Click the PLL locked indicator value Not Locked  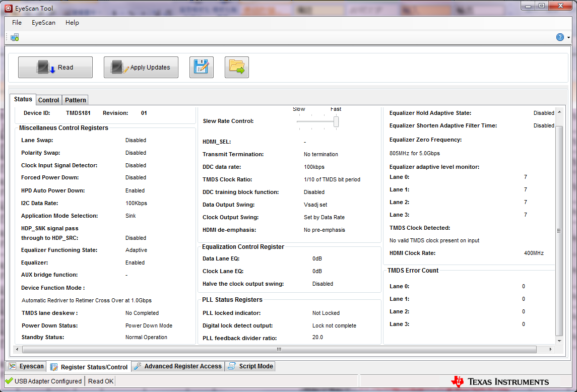point(326,313)
